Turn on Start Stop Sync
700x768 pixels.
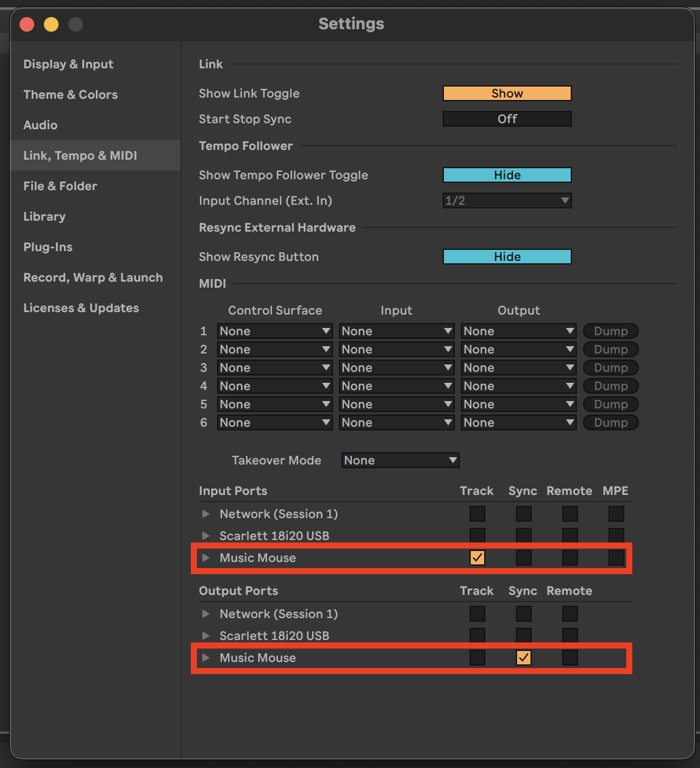pyautogui.click(x=507, y=119)
